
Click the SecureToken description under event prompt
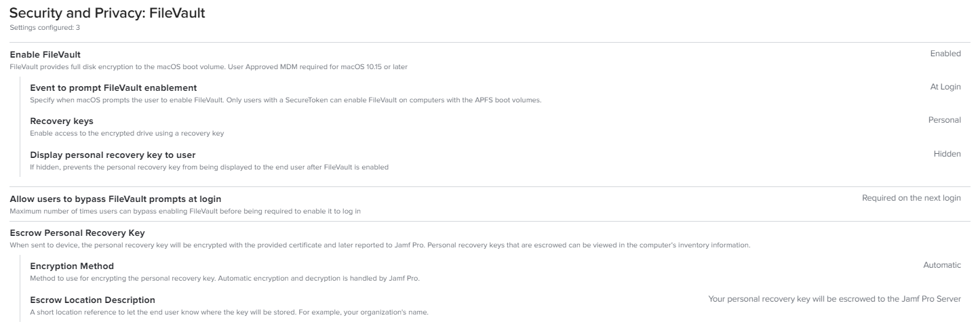pyautogui.click(x=286, y=100)
